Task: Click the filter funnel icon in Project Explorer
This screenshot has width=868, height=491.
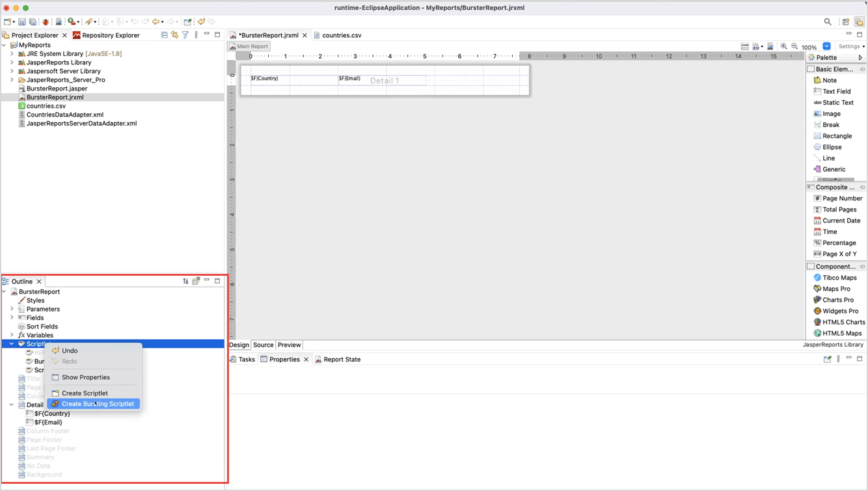Action: coord(185,35)
